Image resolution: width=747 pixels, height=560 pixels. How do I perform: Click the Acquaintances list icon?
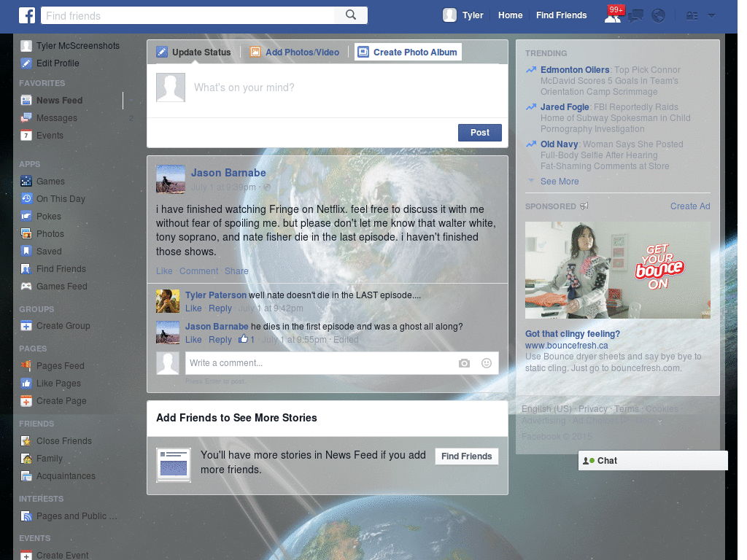click(x=26, y=475)
